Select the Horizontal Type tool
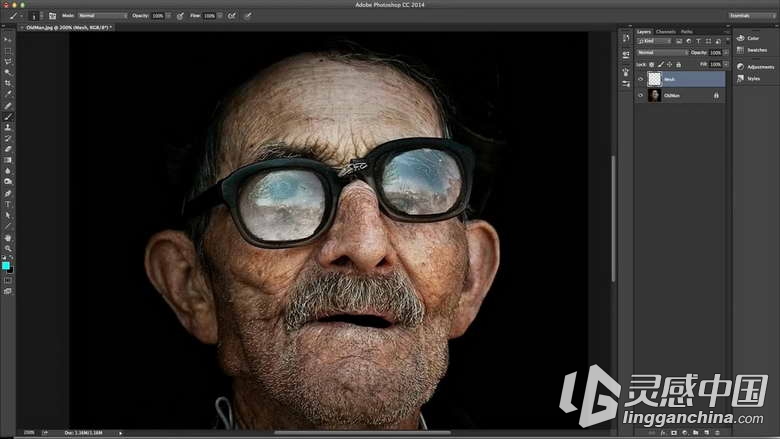The image size is (780, 439). [7, 204]
